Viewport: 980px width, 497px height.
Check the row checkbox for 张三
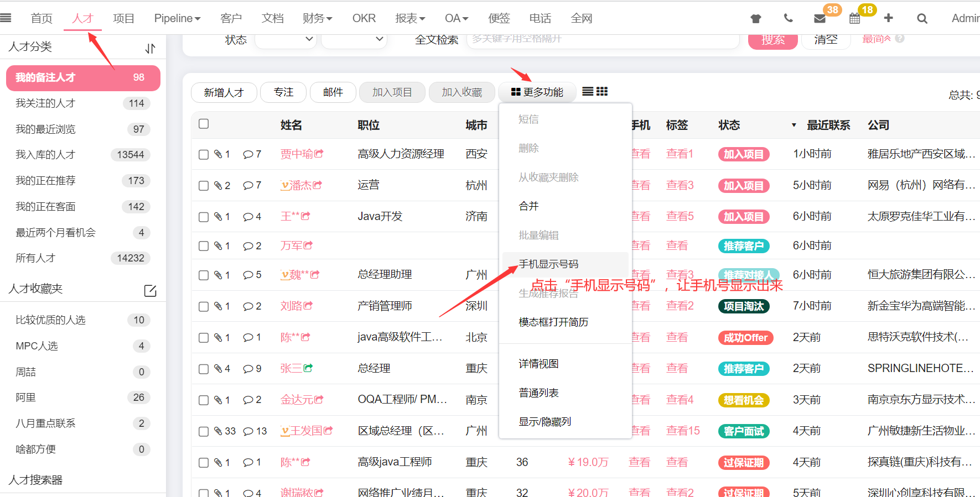204,369
